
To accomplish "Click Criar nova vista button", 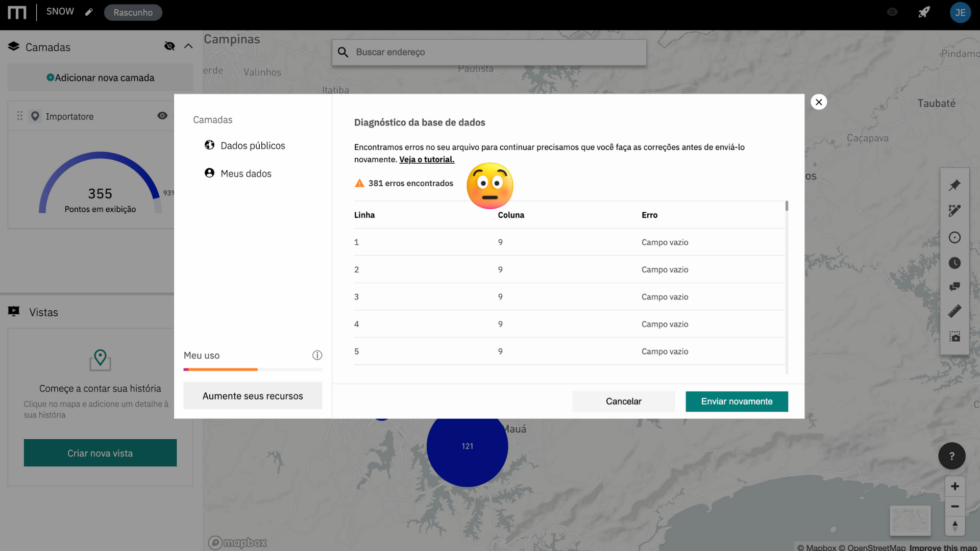I will pyautogui.click(x=100, y=453).
